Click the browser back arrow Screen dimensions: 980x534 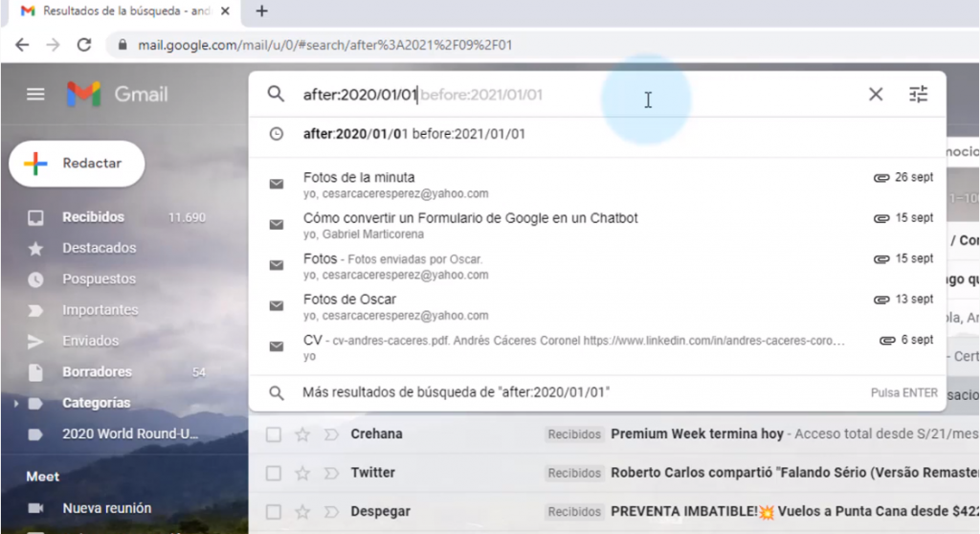[x=22, y=45]
